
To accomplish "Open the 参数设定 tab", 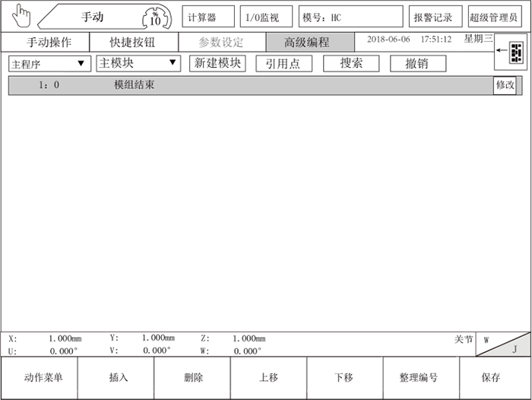I will coord(221,43).
